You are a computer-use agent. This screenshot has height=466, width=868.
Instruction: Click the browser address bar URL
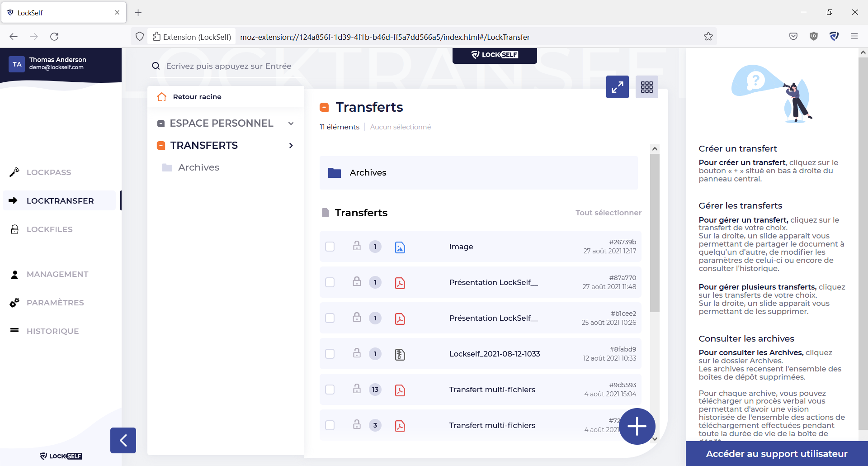(385, 37)
